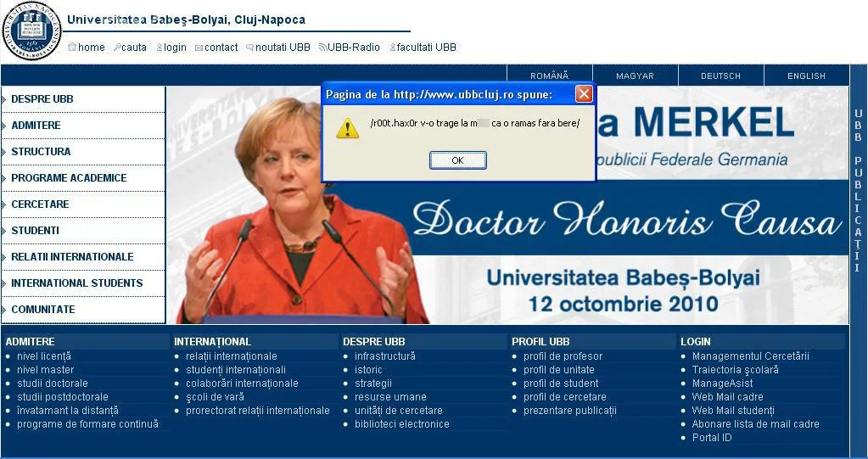Switch language to ENGLISH

(806, 76)
